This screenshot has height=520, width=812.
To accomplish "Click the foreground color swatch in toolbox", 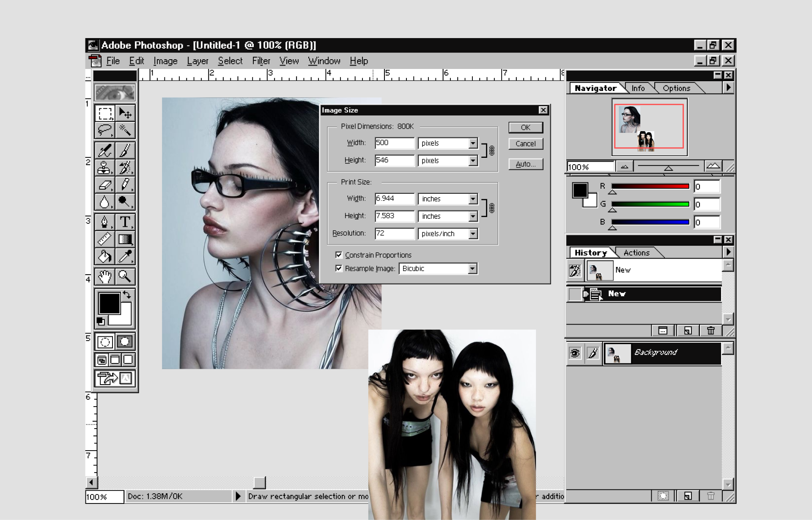I will [109, 303].
